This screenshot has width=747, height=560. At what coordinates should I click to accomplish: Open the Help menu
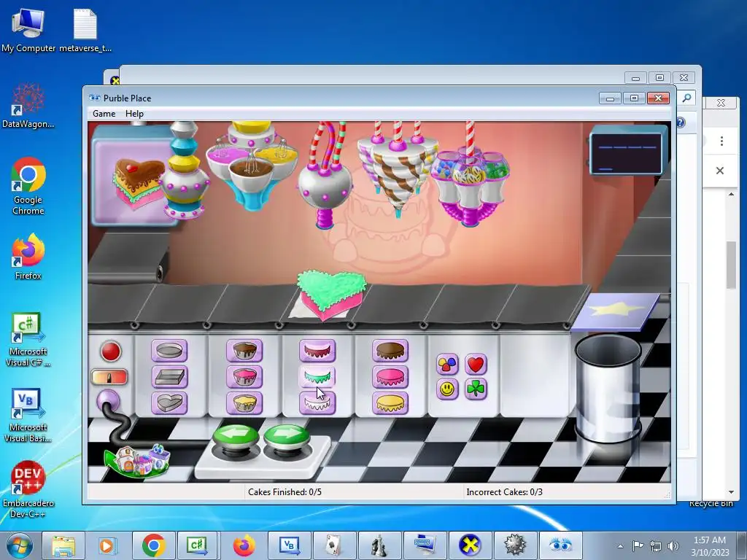[134, 113]
